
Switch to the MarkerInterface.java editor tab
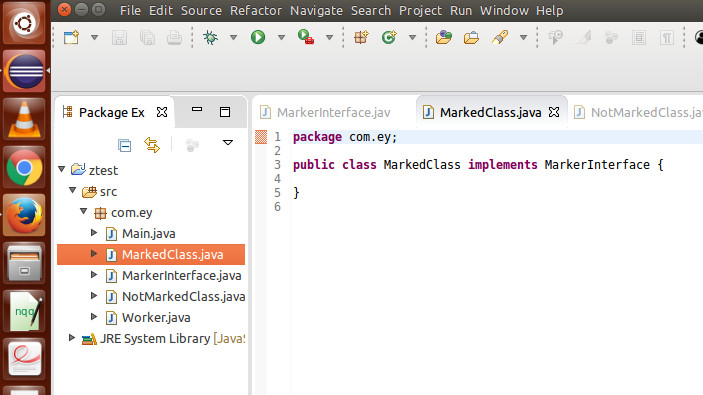(333, 112)
